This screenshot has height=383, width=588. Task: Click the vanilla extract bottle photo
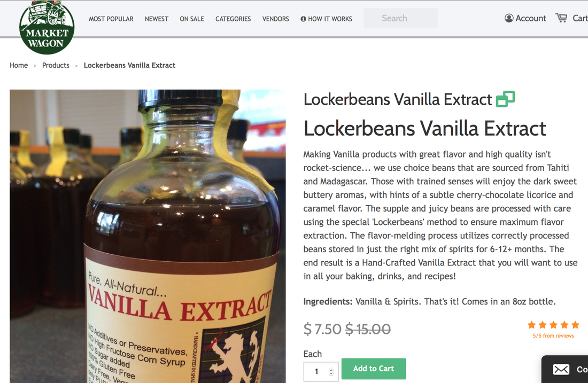tap(148, 236)
